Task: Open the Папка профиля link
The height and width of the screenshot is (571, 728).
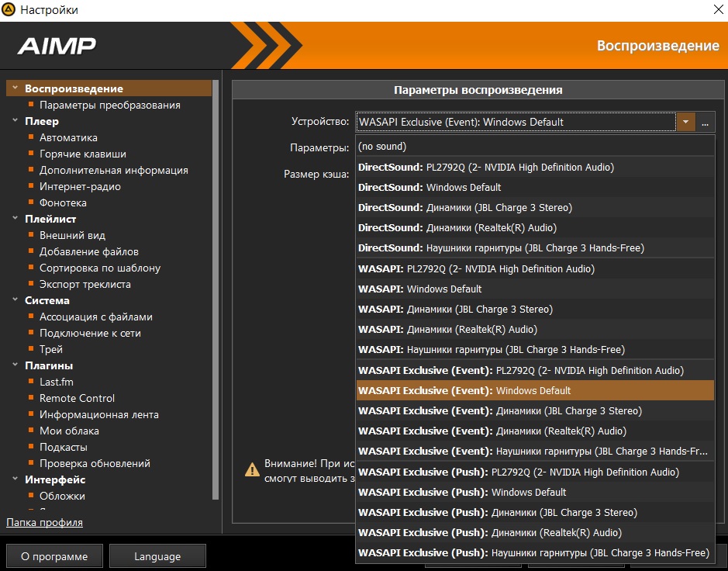Action: [44, 522]
